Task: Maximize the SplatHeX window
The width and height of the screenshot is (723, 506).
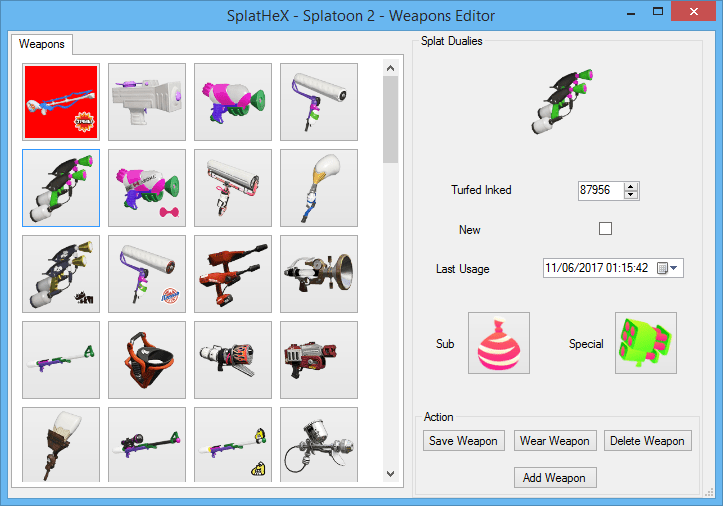Action: 658,12
